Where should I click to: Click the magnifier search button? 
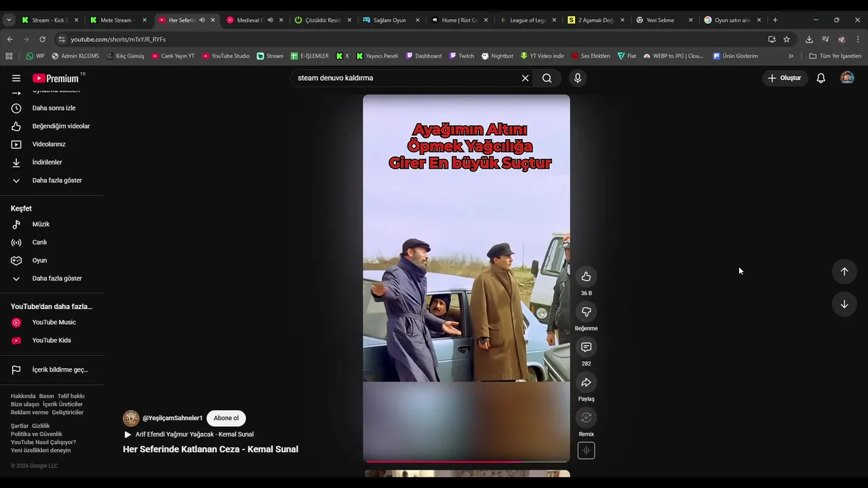click(547, 78)
